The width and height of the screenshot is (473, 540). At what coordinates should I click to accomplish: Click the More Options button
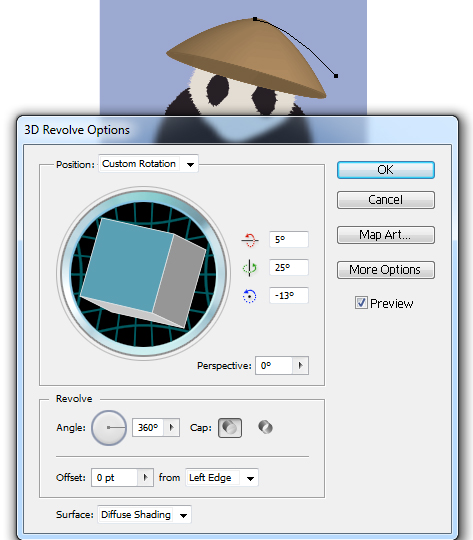pos(385,270)
